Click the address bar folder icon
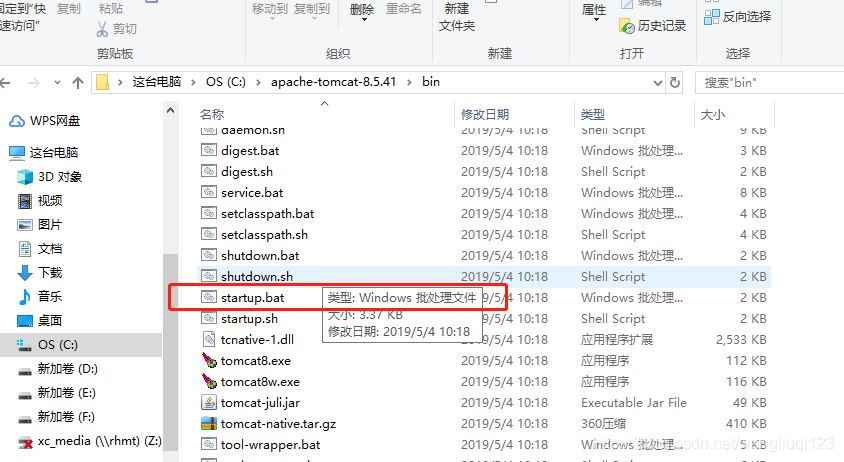Screen dimensions: 844x462 point(102,82)
